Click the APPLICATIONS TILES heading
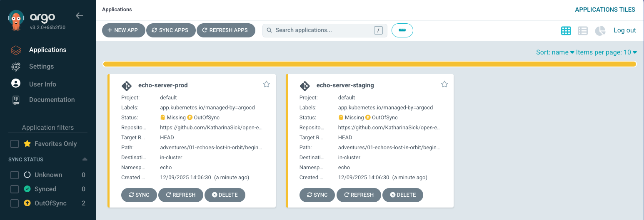 pos(605,10)
